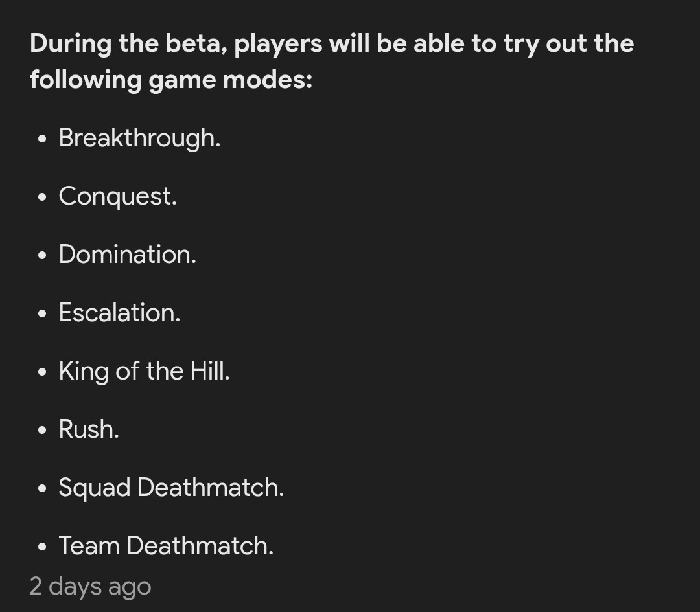Select the Domination list entry
This screenshot has width=700, height=612.
pos(127,255)
